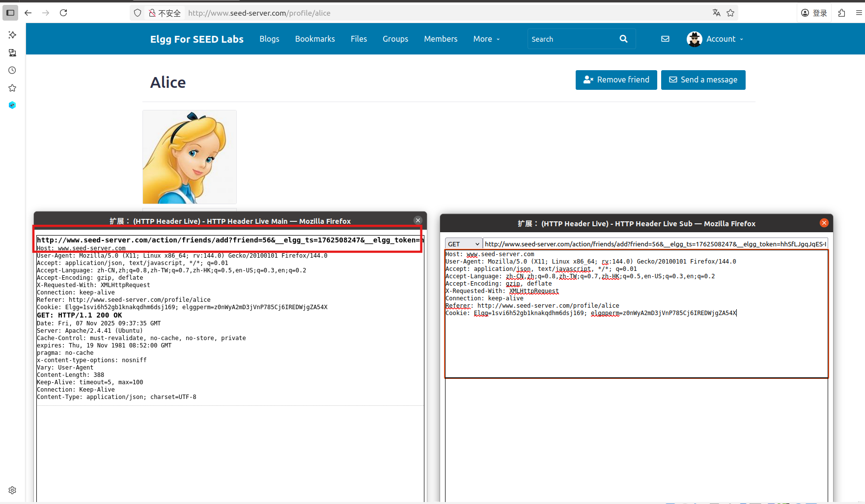Viewport: 865px width, 504px height.
Task: Open the Elgg For SEED Labs home link
Action: [196, 39]
